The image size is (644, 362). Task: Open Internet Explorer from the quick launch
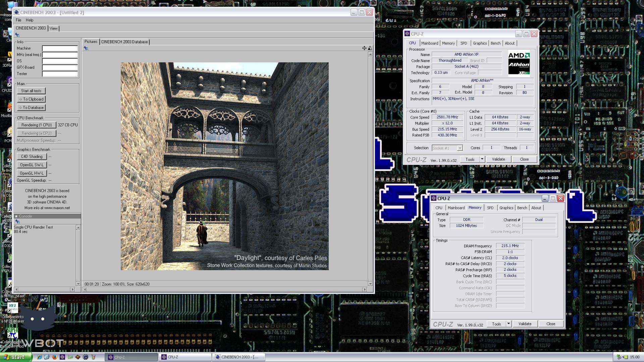coord(39,357)
